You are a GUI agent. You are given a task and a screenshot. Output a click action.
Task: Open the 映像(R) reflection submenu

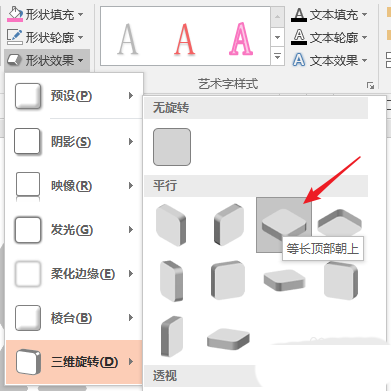coord(74,186)
